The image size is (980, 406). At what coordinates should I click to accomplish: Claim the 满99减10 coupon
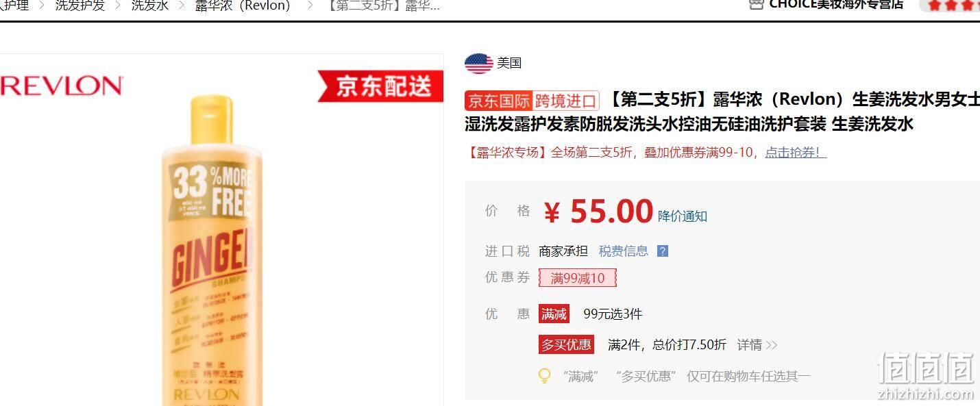point(578,278)
